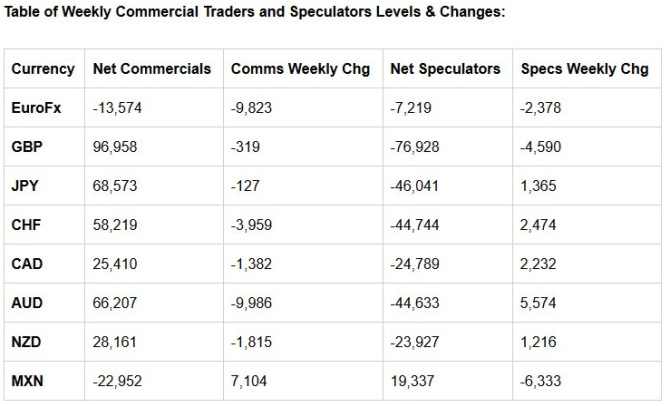Select the NZD currency cell

click(26, 342)
